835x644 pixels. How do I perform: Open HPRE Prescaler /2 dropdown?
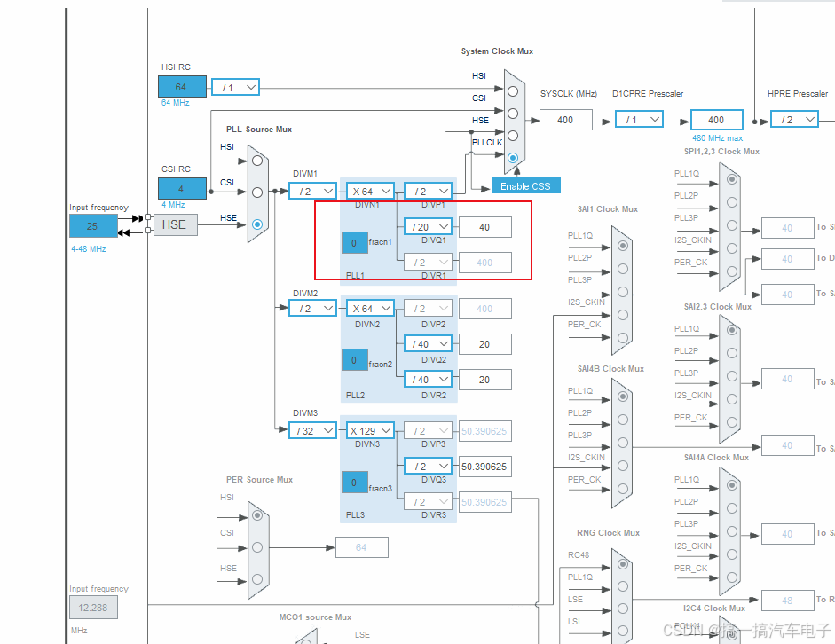[794, 119]
